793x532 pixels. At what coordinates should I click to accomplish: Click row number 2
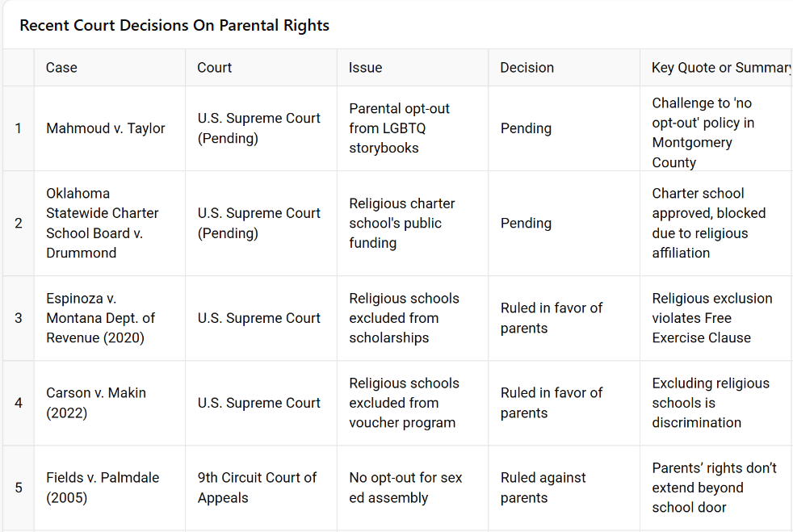(19, 223)
